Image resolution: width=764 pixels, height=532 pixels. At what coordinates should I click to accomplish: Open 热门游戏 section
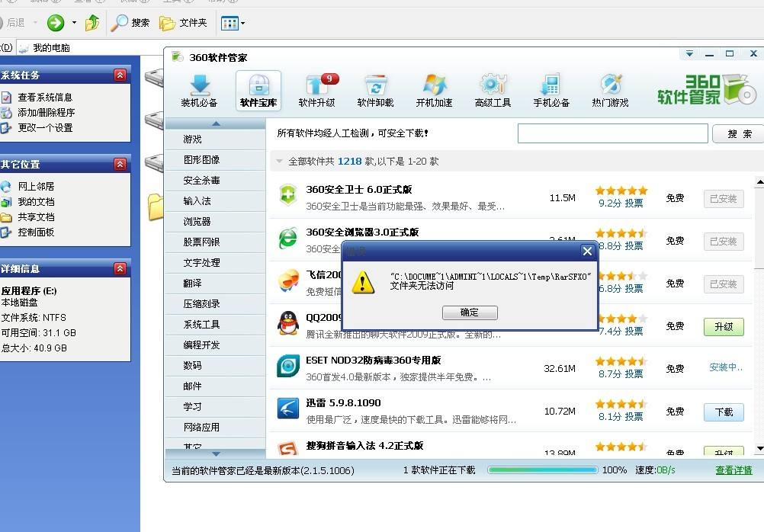(610, 91)
